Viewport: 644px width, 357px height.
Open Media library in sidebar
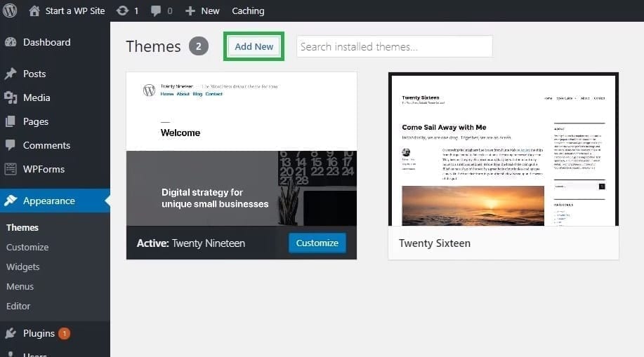click(37, 97)
